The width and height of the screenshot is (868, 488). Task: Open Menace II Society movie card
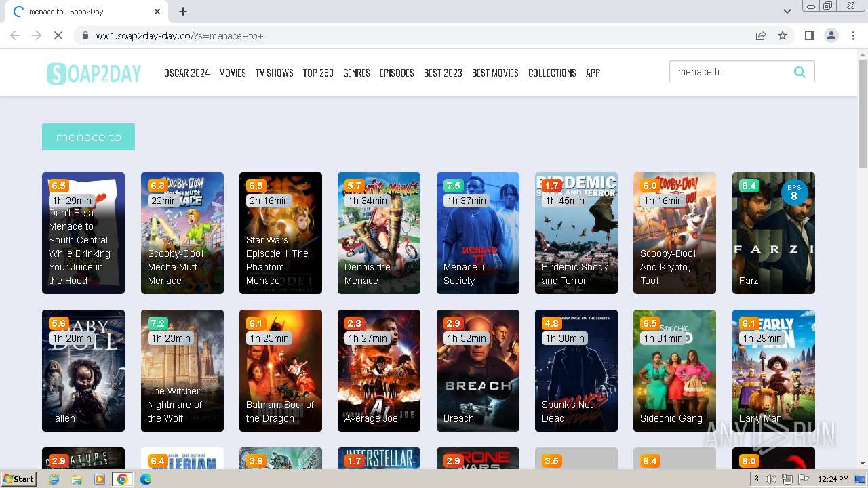click(478, 233)
